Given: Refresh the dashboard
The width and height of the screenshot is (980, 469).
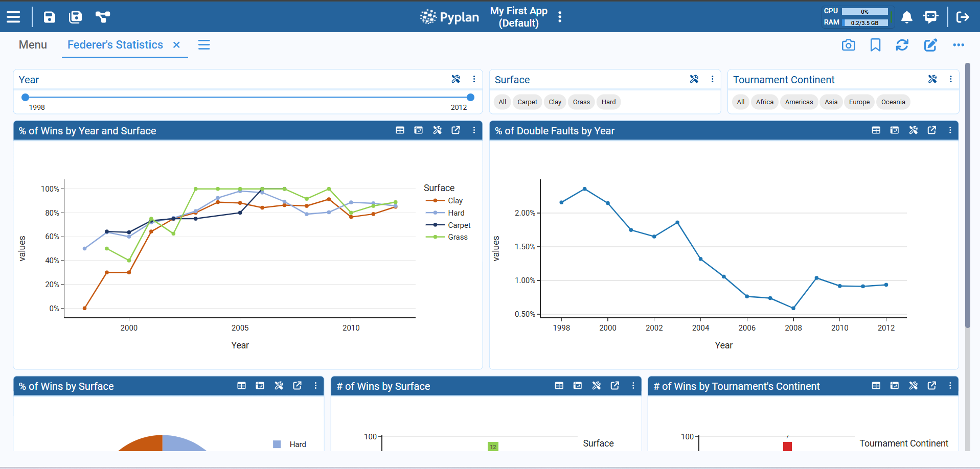Looking at the screenshot, I should click(902, 45).
